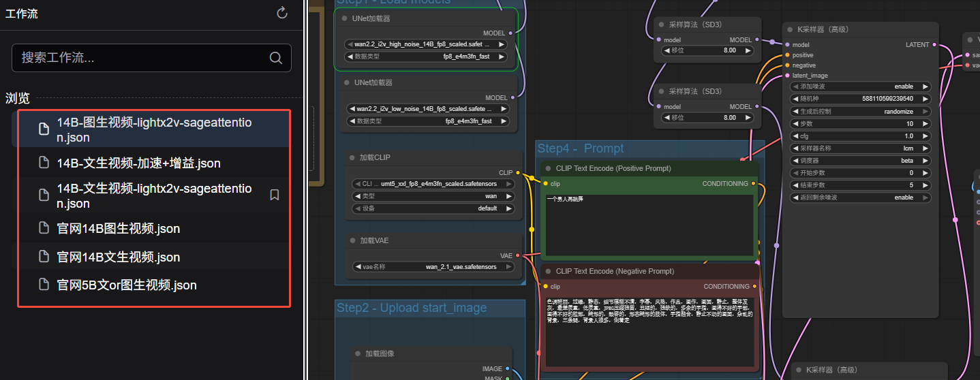Increase 开始步数 with its right arrow
980x380 pixels.
[x=925, y=173]
